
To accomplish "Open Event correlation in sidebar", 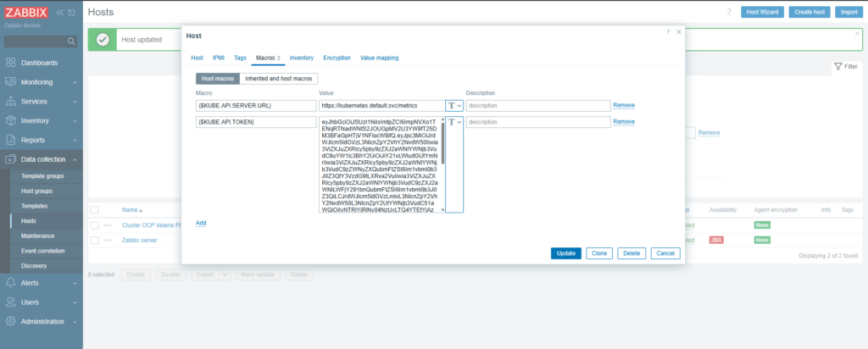I will coord(42,251).
